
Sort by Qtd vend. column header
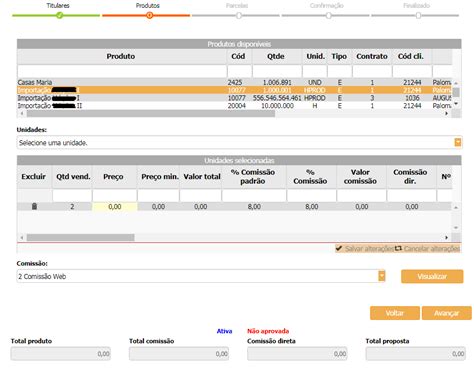[73, 177]
